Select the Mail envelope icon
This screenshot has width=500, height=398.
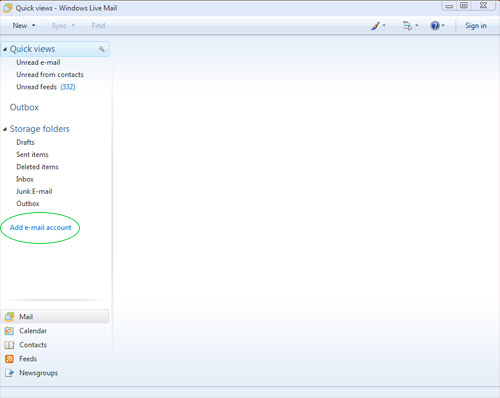(x=9, y=317)
